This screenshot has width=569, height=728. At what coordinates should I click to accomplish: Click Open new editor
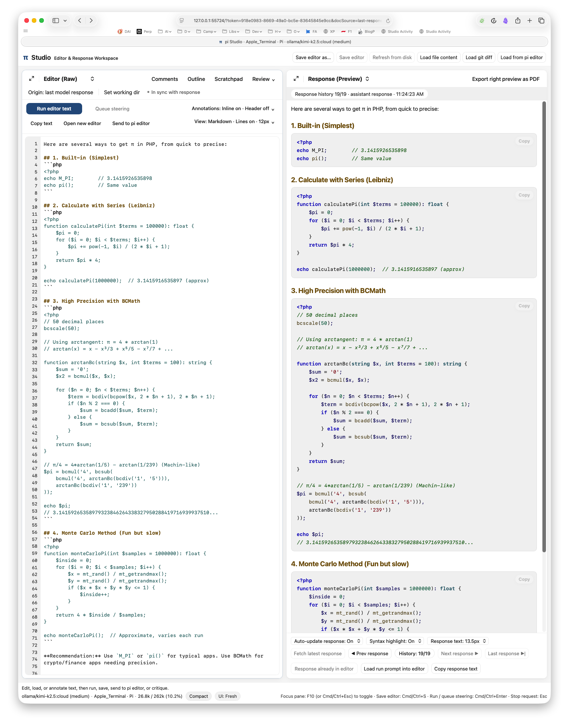(x=82, y=123)
